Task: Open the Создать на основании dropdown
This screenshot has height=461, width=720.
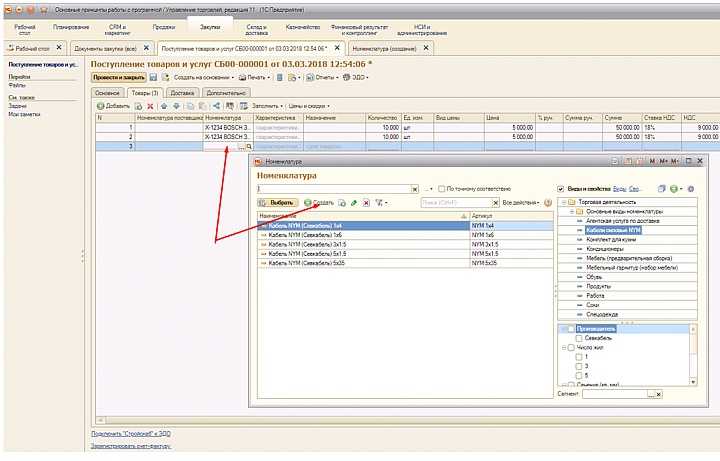Action: [203, 78]
